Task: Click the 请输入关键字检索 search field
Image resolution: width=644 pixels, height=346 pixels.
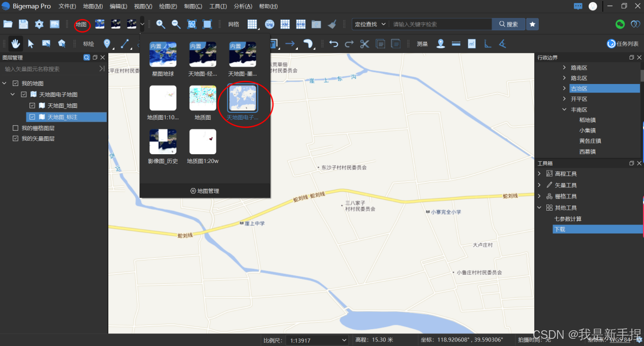Action: (440, 24)
